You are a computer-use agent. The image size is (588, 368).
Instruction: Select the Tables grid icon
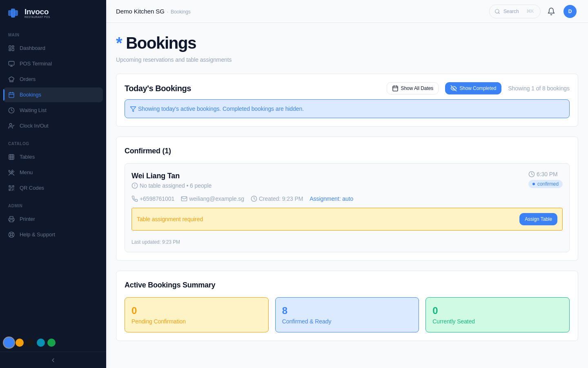(11, 157)
